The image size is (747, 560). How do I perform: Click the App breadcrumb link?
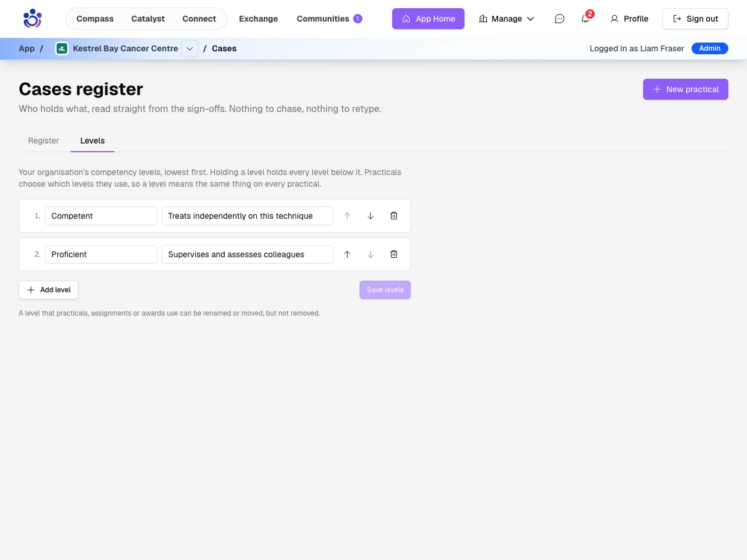pyautogui.click(x=27, y=48)
